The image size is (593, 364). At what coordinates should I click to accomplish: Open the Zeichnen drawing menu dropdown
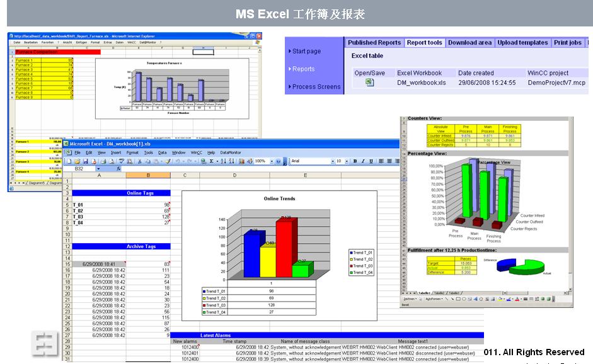point(410,299)
